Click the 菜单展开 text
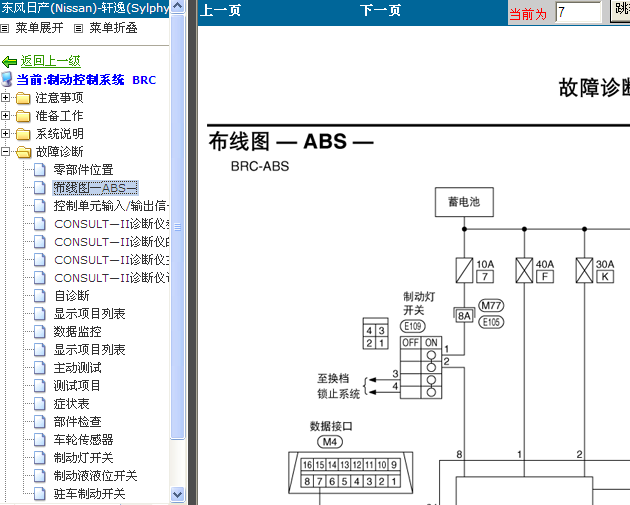The height and width of the screenshot is (505, 630). (39, 28)
